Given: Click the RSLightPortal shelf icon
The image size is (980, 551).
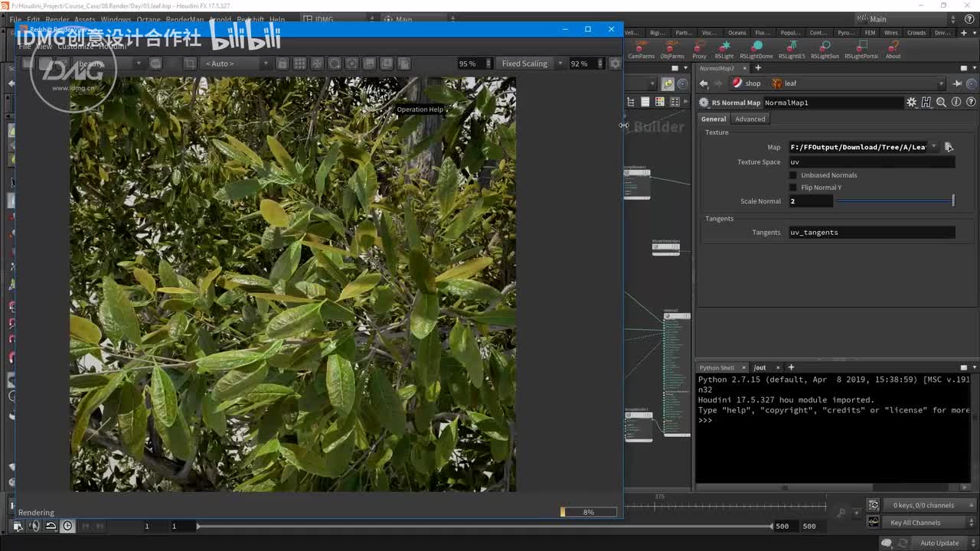Looking at the screenshot, I should coord(861,50).
